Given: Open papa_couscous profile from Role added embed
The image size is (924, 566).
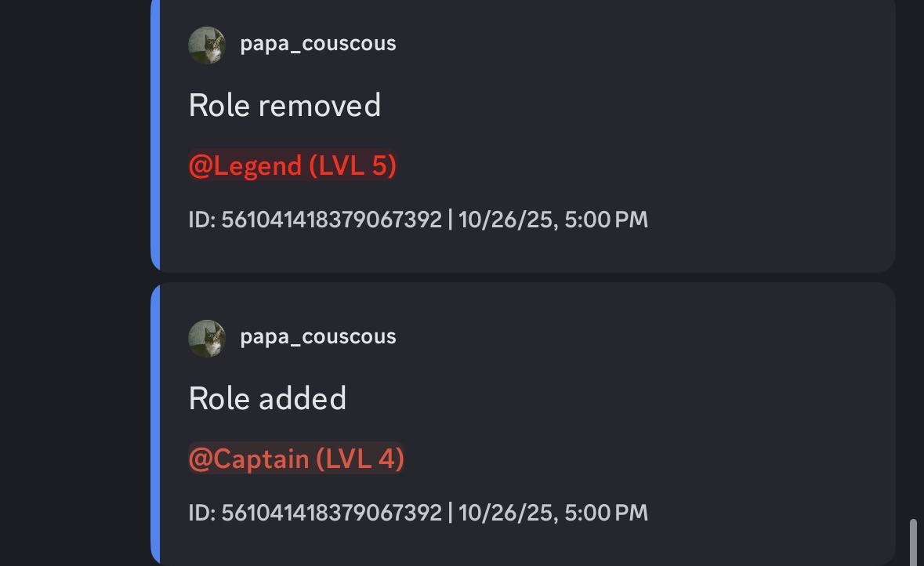Looking at the screenshot, I should click(317, 336).
